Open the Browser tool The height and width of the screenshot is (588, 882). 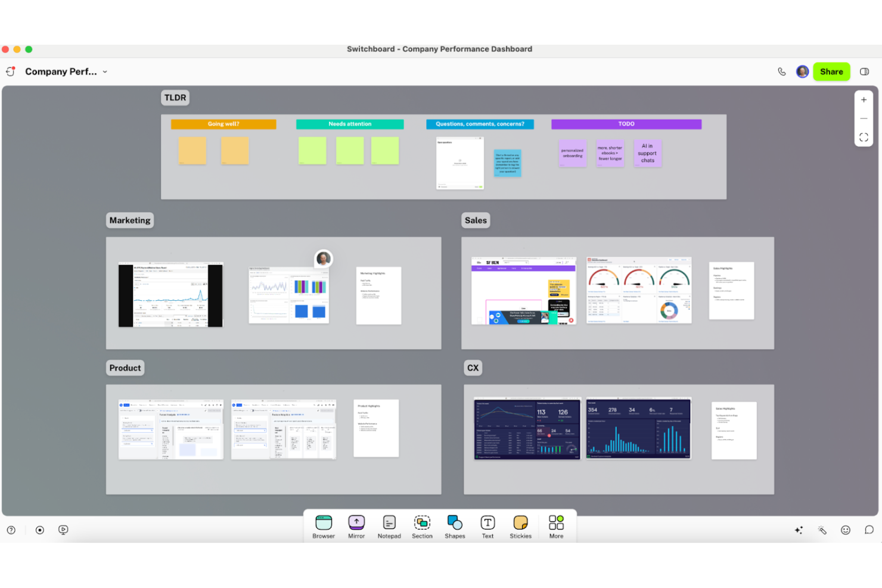tap(324, 527)
